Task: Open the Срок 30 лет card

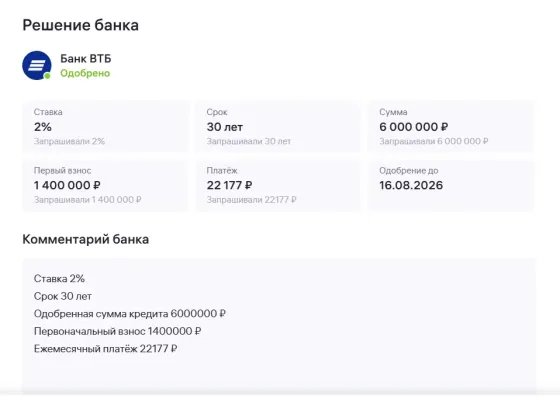Action: [x=278, y=127]
